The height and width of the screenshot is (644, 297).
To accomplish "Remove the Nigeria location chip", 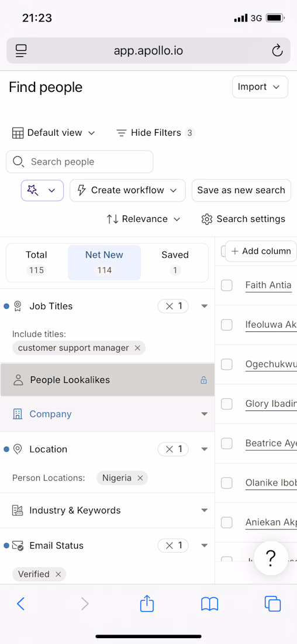I will 140,478.
